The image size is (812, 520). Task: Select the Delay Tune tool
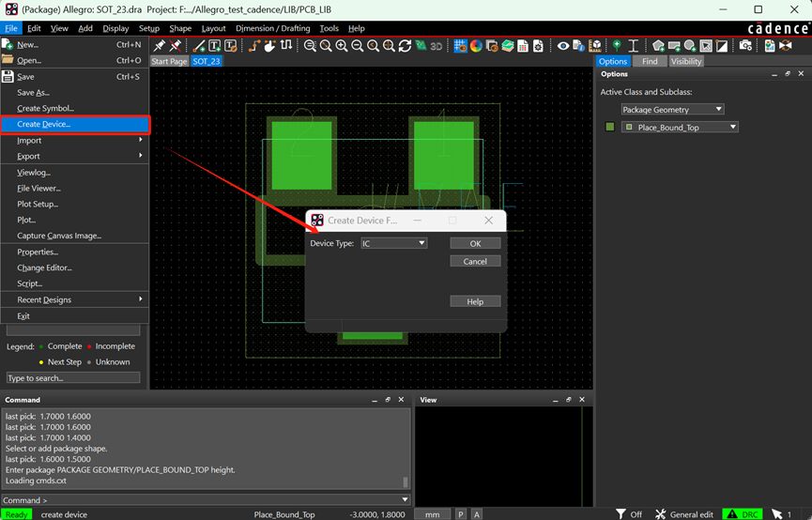point(286,46)
